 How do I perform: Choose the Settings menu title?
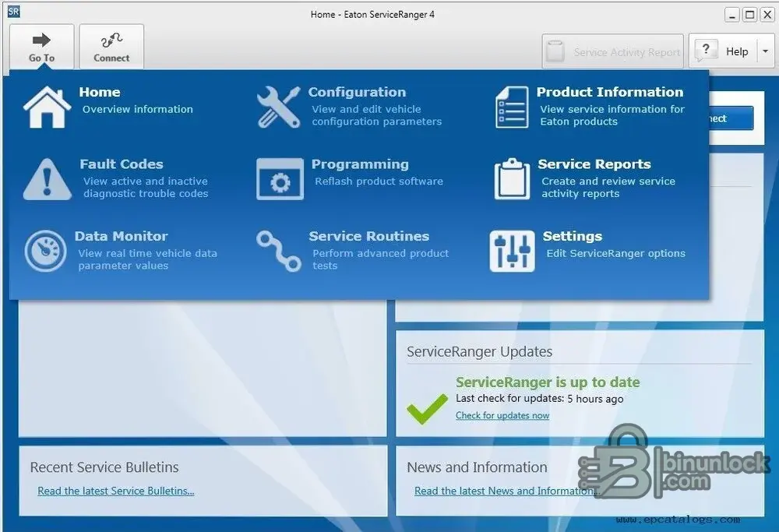coord(573,236)
